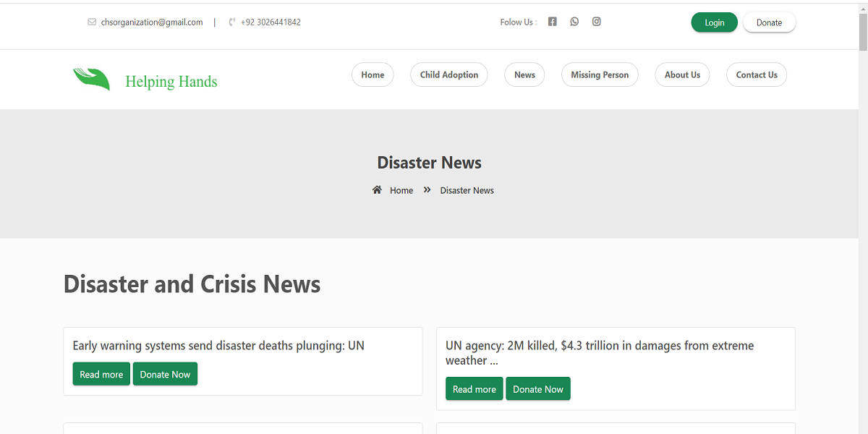The width and height of the screenshot is (868, 434).
Task: Click the Home breadcrumb link
Action: (x=401, y=191)
